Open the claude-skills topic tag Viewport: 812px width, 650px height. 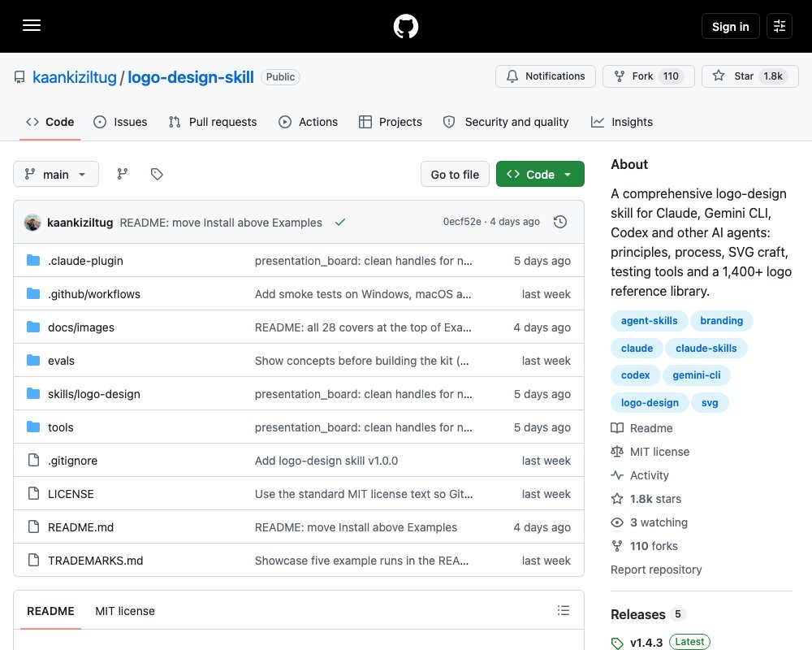pyautogui.click(x=706, y=349)
